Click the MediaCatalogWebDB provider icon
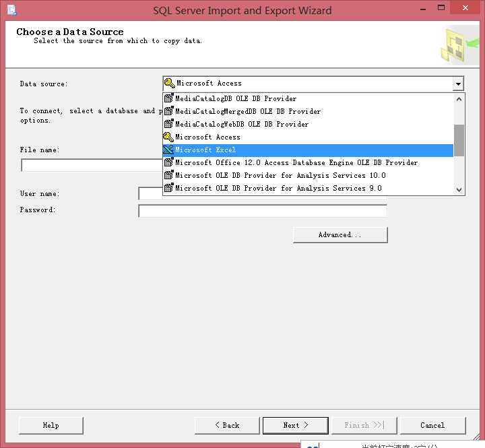485x448 pixels. point(168,123)
